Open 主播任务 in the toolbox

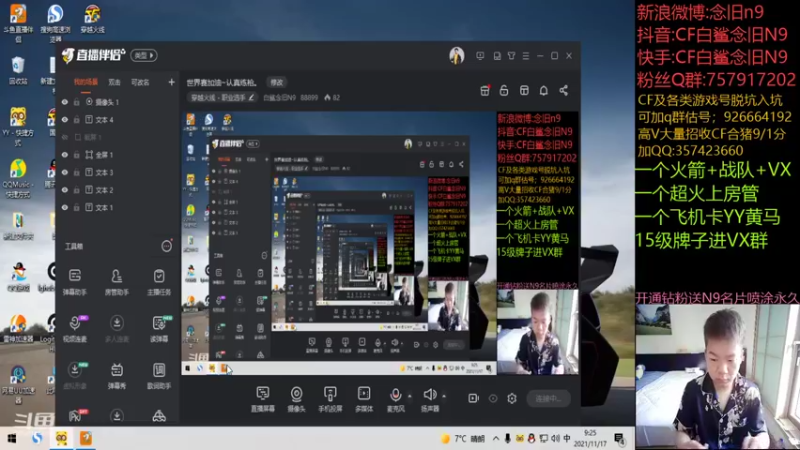pyautogui.click(x=159, y=282)
